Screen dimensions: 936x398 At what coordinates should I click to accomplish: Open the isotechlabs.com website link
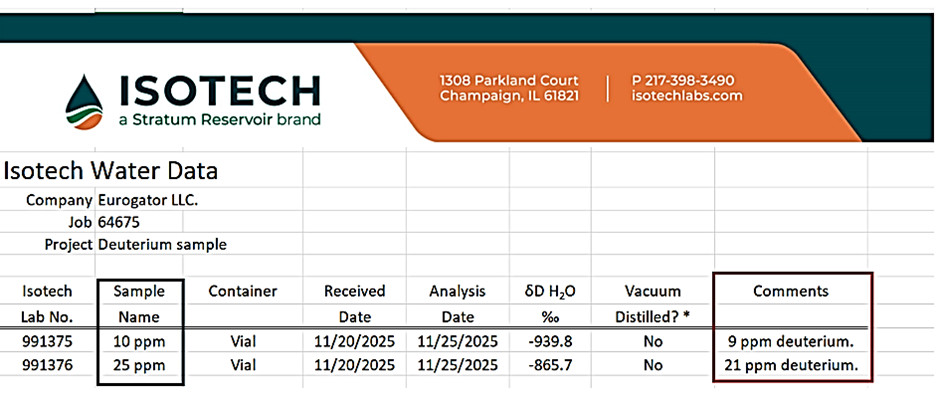point(687,95)
